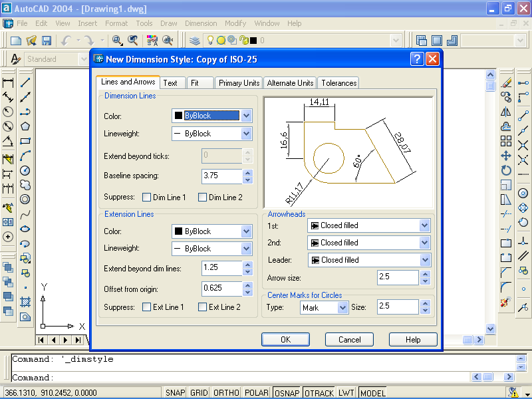Select the Polygon draw tool
532x399 pixels.
(25, 126)
